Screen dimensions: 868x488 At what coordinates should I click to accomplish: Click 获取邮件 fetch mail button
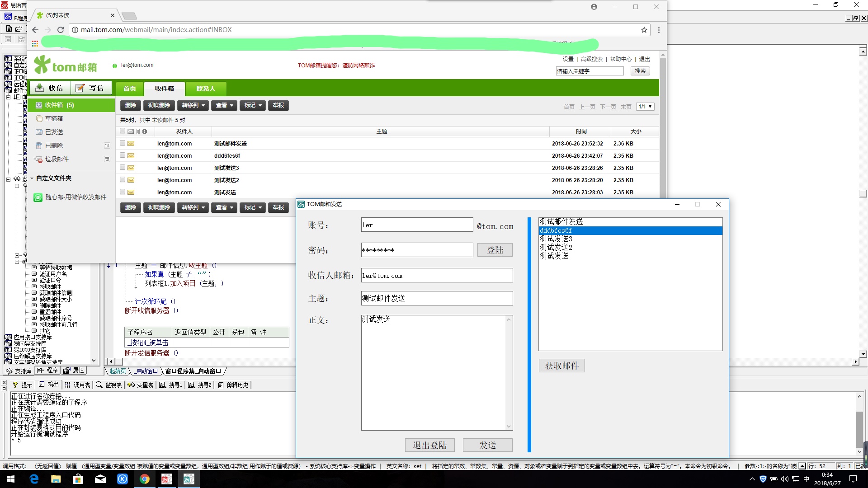click(x=562, y=366)
